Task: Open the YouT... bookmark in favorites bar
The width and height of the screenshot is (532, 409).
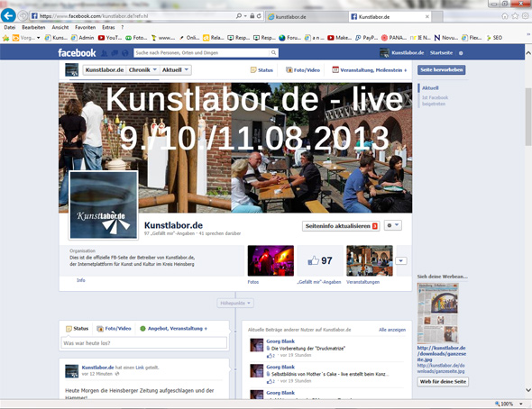Action: (x=110, y=38)
